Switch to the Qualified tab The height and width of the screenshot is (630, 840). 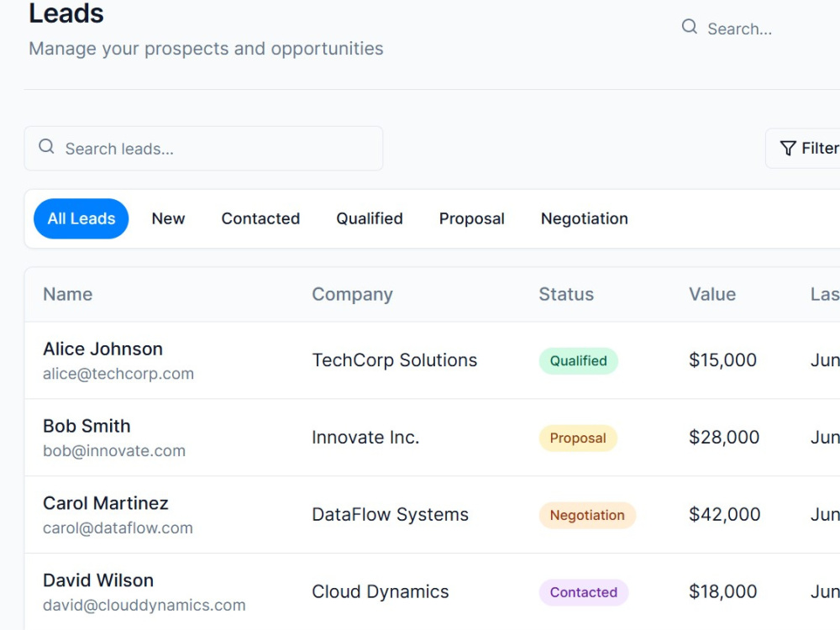369,218
